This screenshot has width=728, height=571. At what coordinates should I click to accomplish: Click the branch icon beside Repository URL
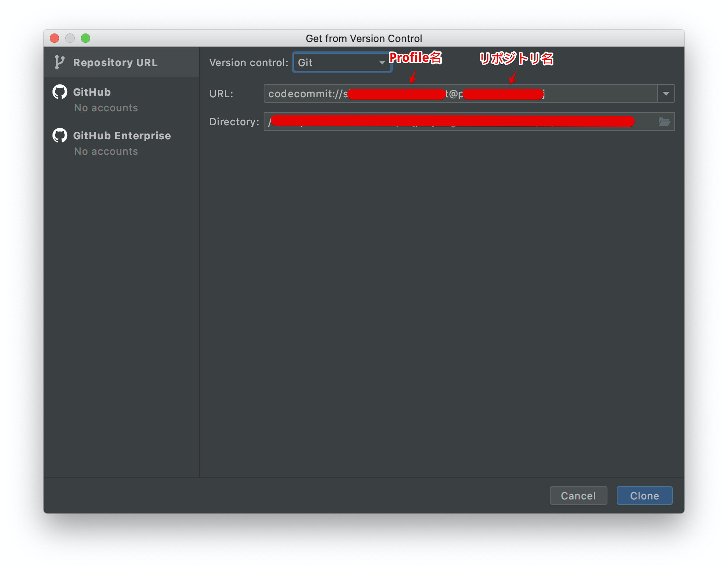[59, 62]
